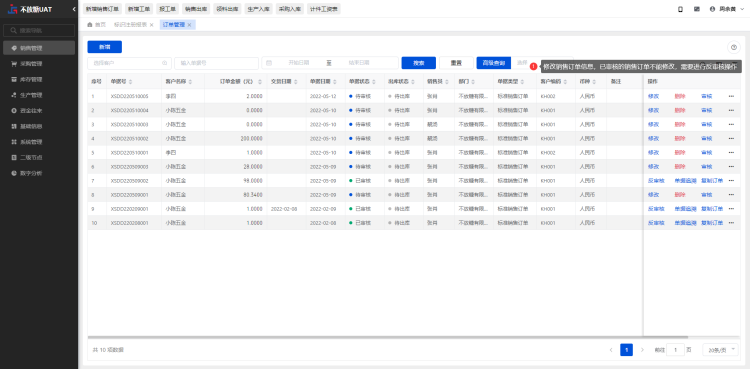Open more actions for order XSDD220510005
750x369 pixels.
tap(731, 96)
